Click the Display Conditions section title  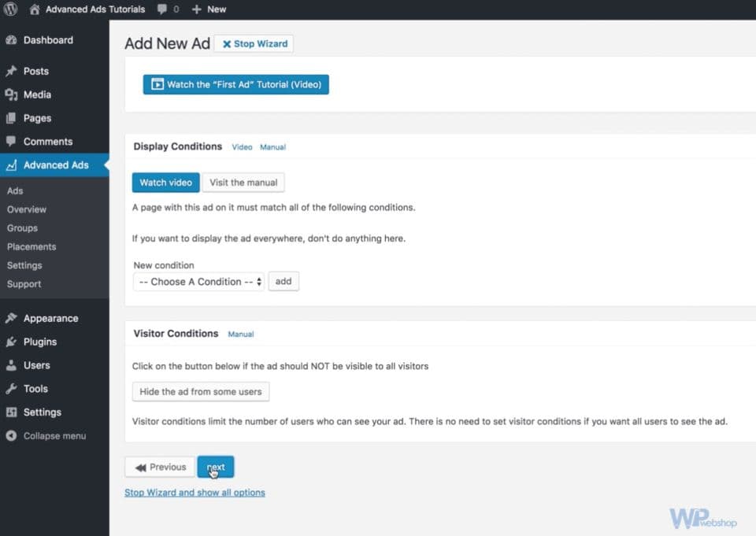pyautogui.click(x=178, y=146)
